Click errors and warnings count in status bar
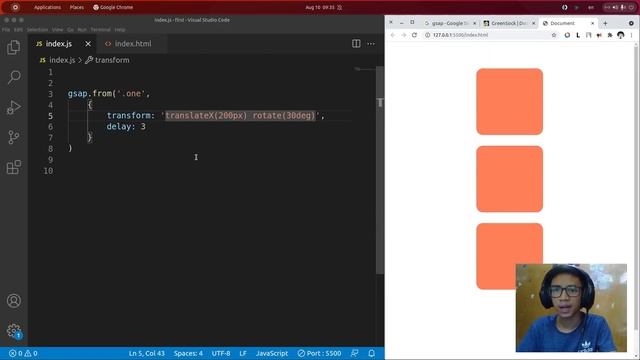The image size is (640, 360). pyautogui.click(x=23, y=353)
